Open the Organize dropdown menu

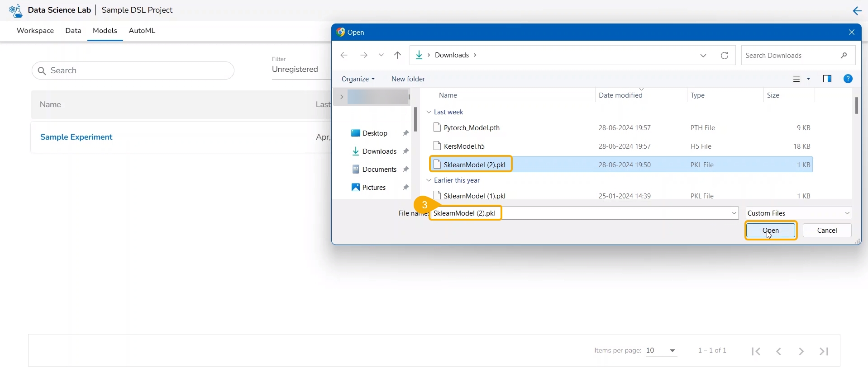[x=358, y=79]
